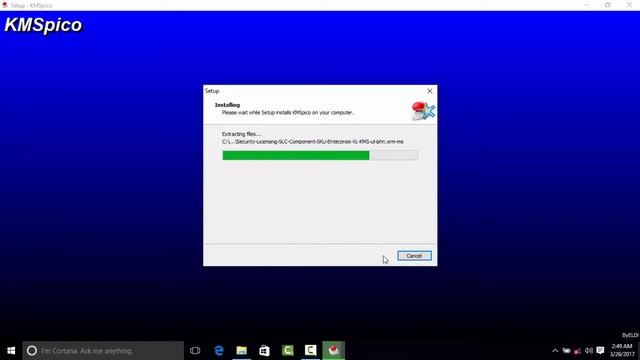Open the Windows Start menu
Image resolution: width=640 pixels, height=360 pixels.
click(11, 351)
